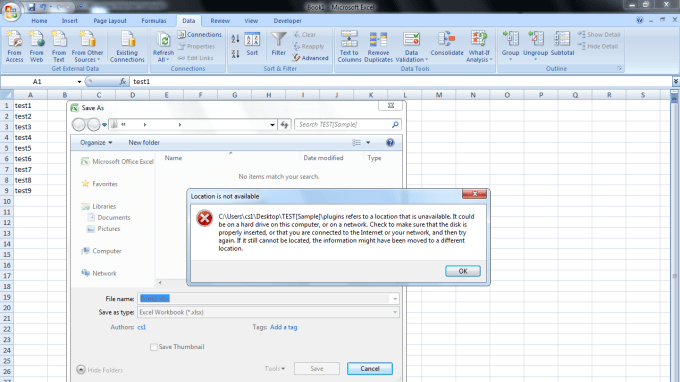Go to the Review tab
The image size is (680, 382).
[x=220, y=20]
